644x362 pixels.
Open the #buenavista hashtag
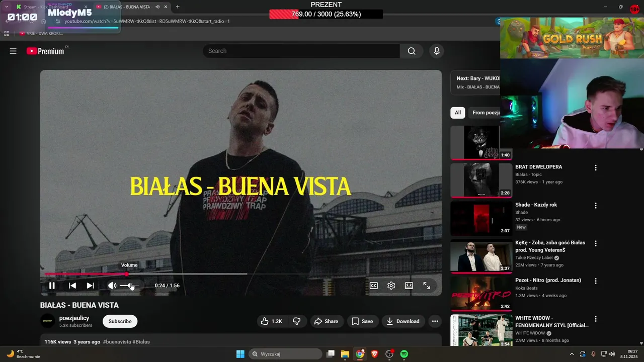tap(117, 342)
